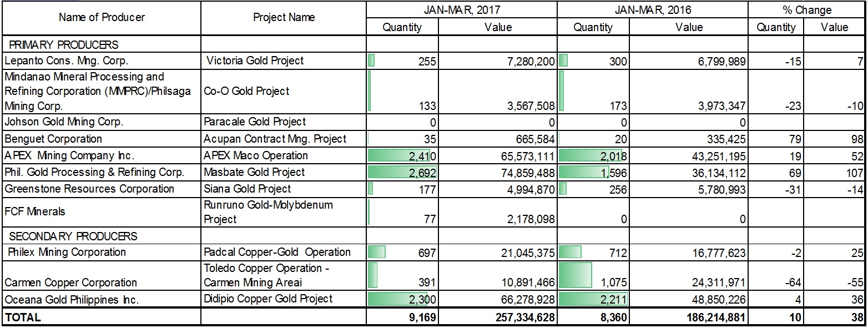Click the "% Change" header cell
Screen dimensions: 868x328
tap(806, 10)
